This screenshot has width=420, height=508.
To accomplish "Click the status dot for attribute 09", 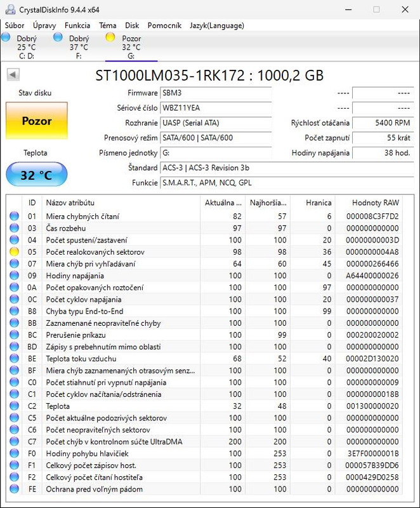I will pos(14,276).
